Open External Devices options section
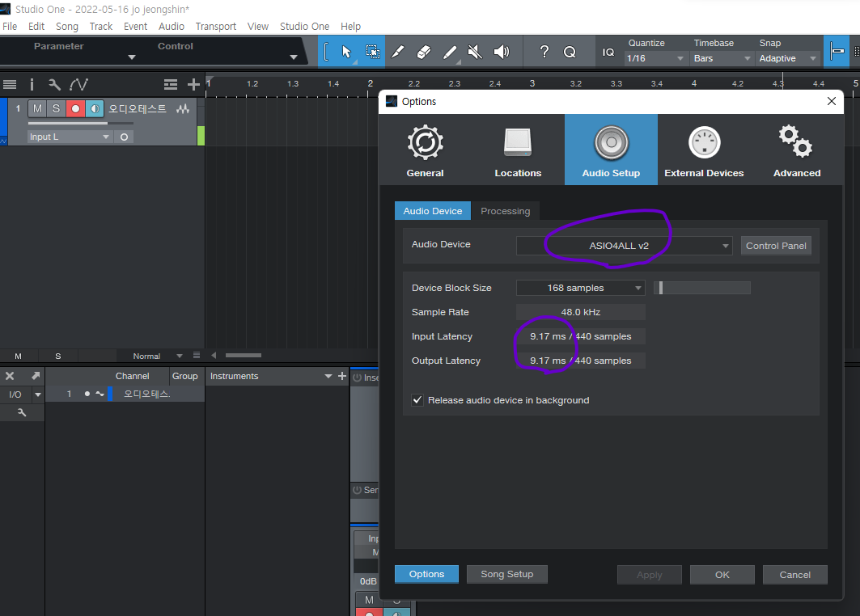The width and height of the screenshot is (860, 616). coord(704,150)
